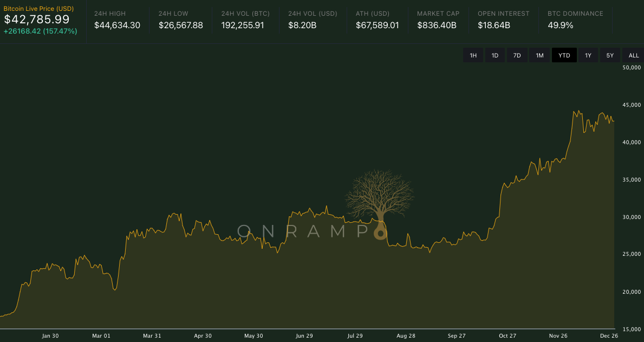This screenshot has width=644, height=342.
Task: Click the 24H LOW value $26,567.88
Action: coord(181,25)
